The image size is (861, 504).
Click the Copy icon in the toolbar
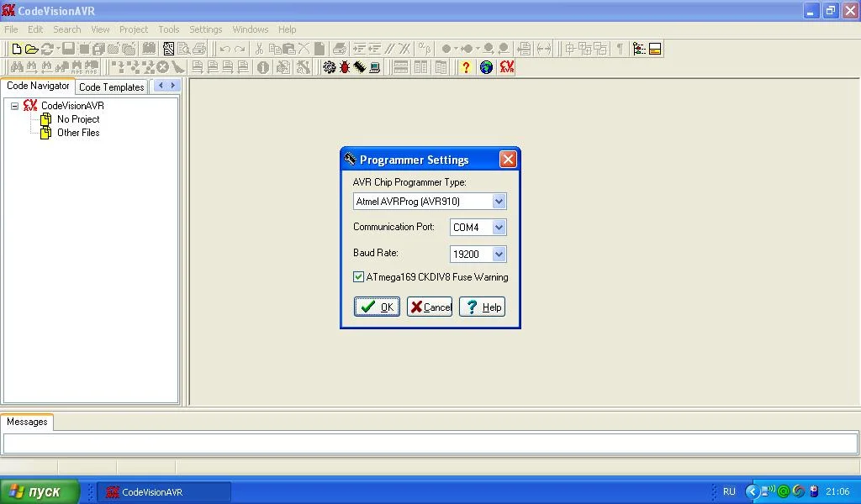coord(275,50)
